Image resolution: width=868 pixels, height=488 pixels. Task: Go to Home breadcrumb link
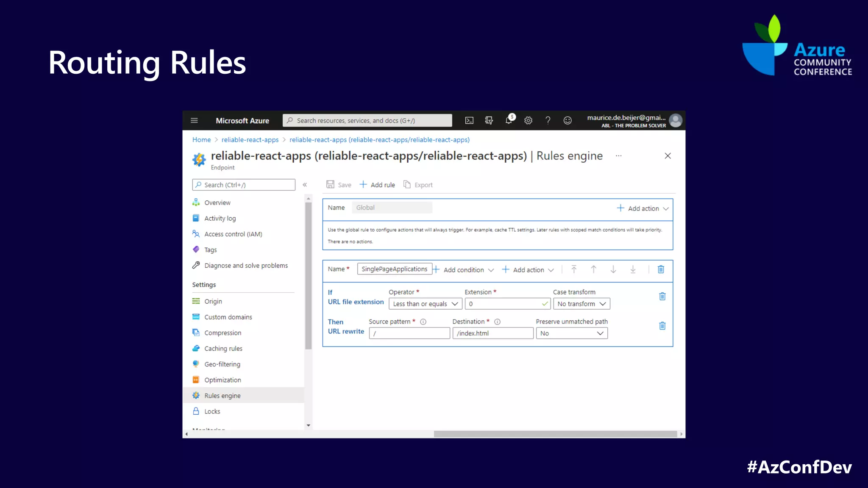point(201,140)
